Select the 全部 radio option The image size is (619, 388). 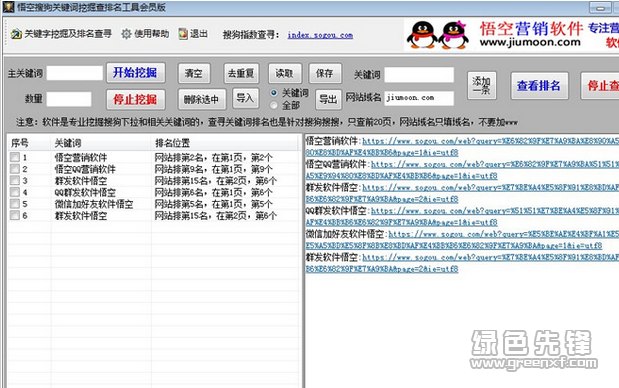click(274, 105)
